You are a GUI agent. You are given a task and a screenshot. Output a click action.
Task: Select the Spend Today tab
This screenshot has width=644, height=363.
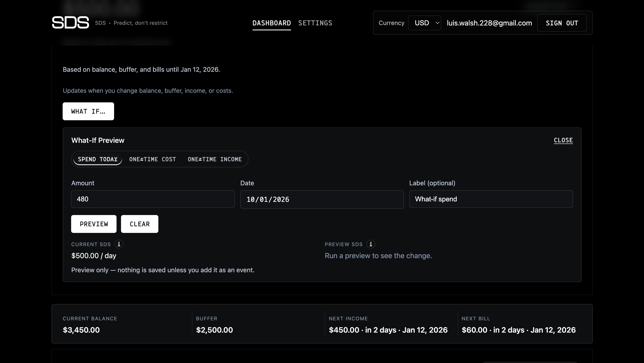(x=98, y=159)
